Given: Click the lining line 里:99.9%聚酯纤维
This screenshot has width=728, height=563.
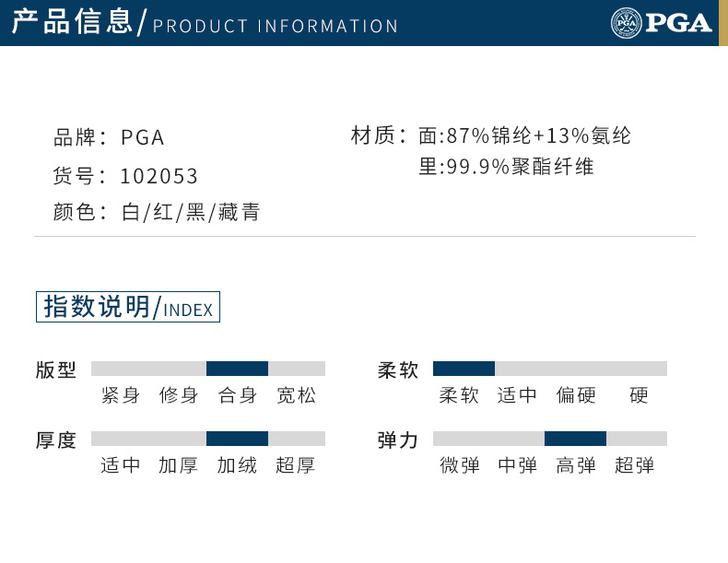Looking at the screenshot, I should coord(506,167).
